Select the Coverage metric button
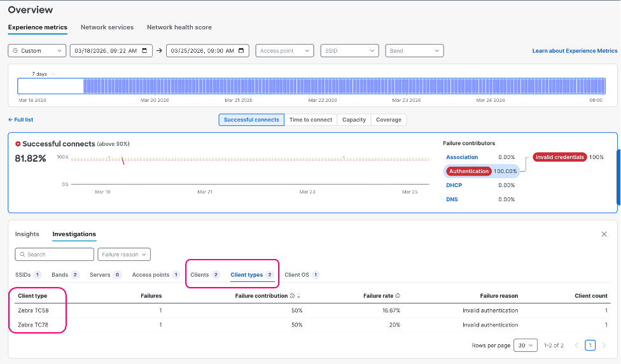 (x=388, y=120)
